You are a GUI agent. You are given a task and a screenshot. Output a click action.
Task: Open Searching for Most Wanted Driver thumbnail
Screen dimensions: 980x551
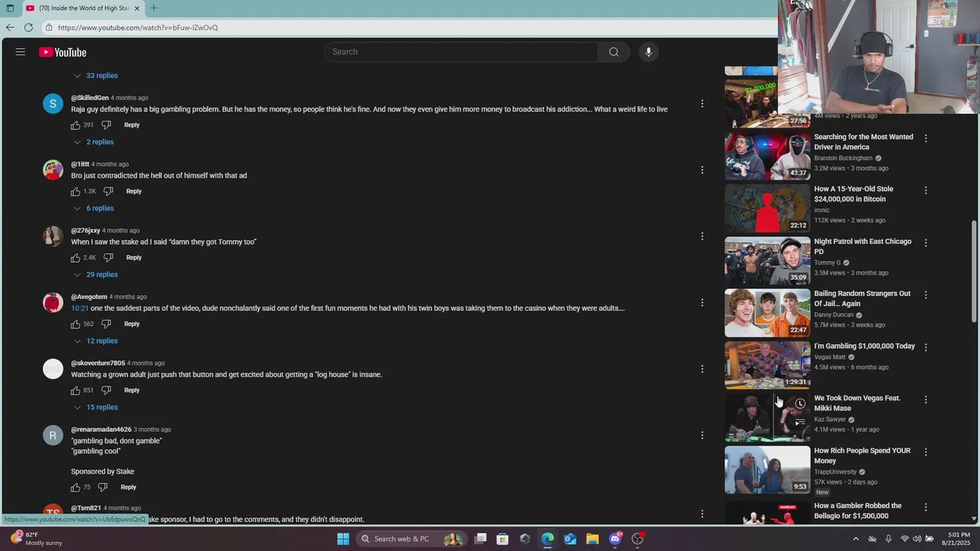click(x=767, y=156)
